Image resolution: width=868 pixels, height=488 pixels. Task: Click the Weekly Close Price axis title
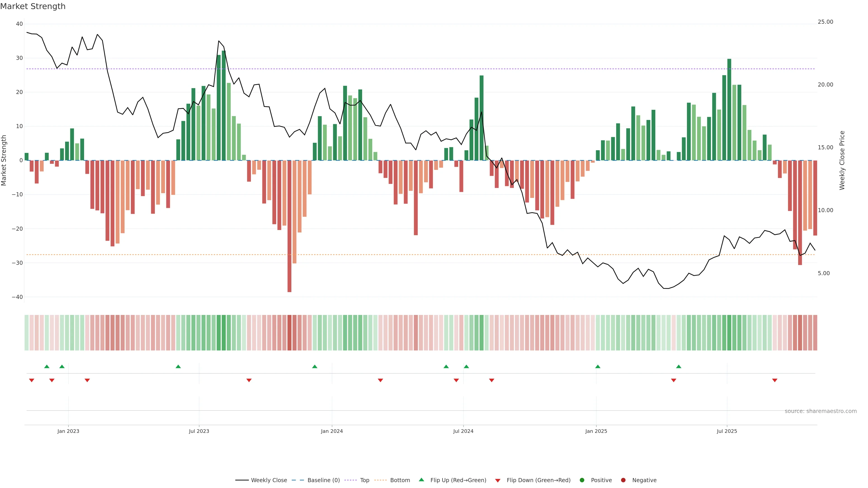point(842,160)
